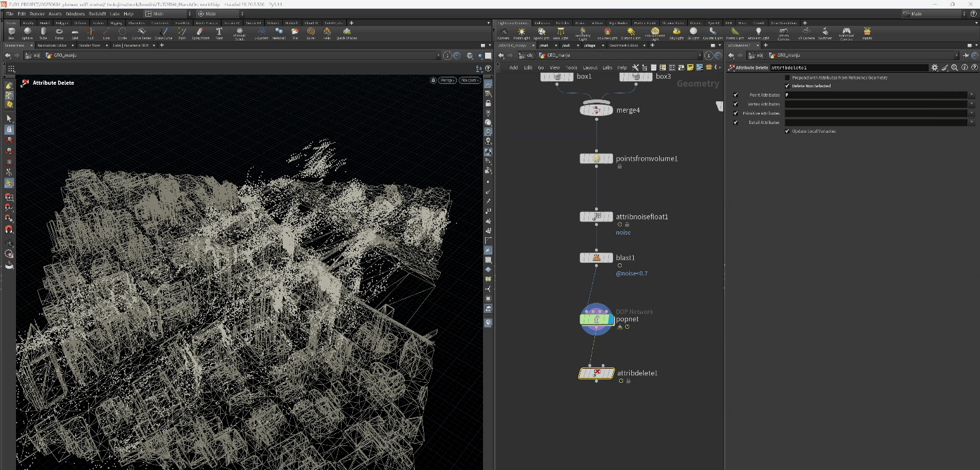
Task: Toggle Update Local Variables checkbox
Action: (x=788, y=131)
